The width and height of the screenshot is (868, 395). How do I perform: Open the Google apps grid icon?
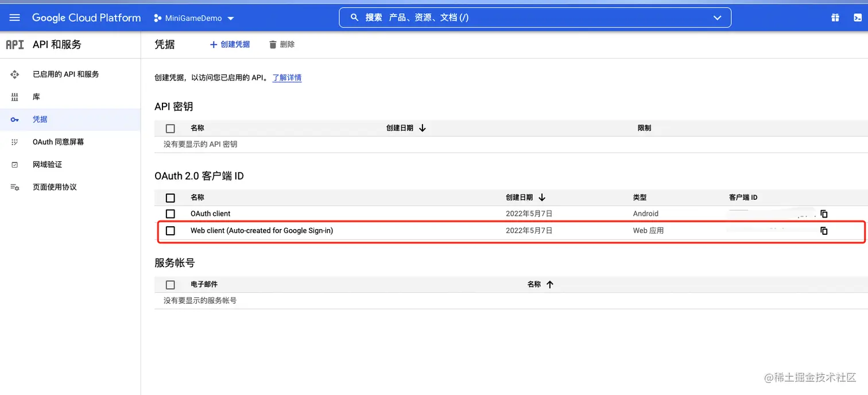[835, 17]
